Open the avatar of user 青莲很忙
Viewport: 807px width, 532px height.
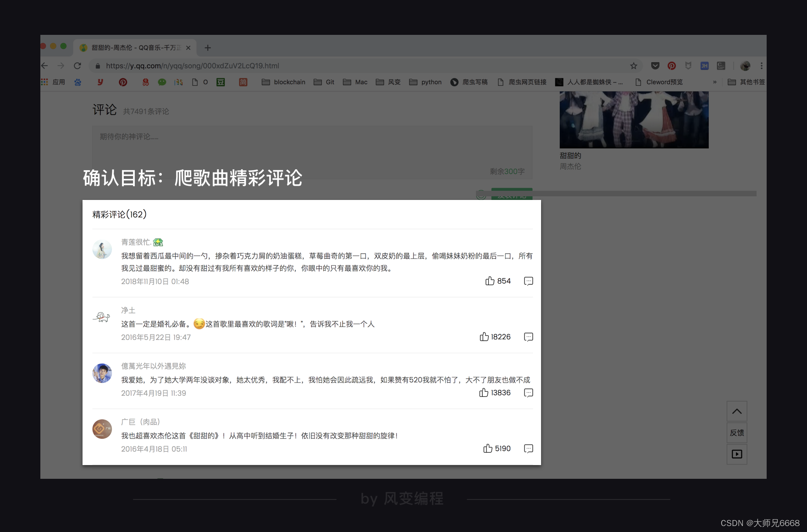click(102, 249)
